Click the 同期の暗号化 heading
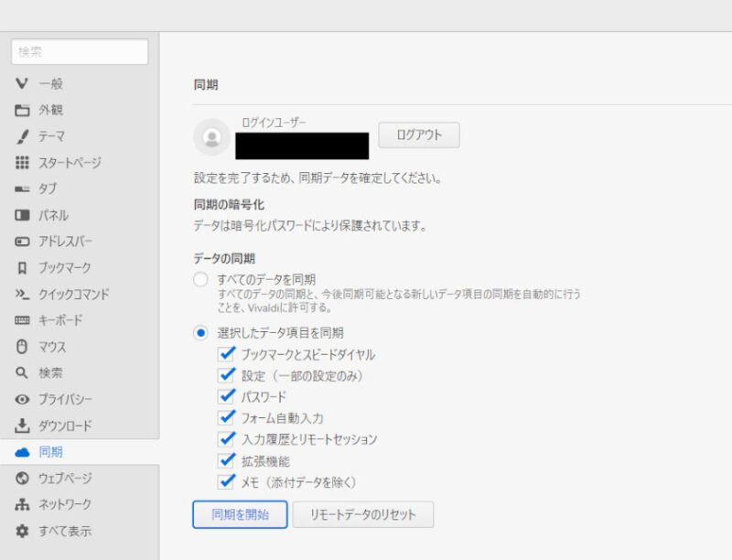 (229, 204)
